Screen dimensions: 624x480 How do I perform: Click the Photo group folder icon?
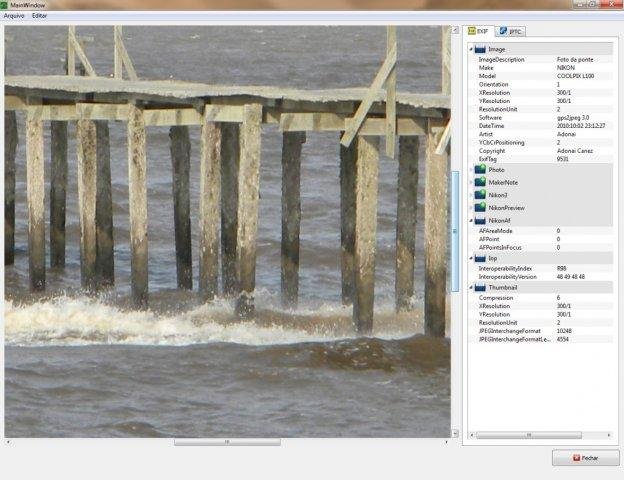pos(480,170)
